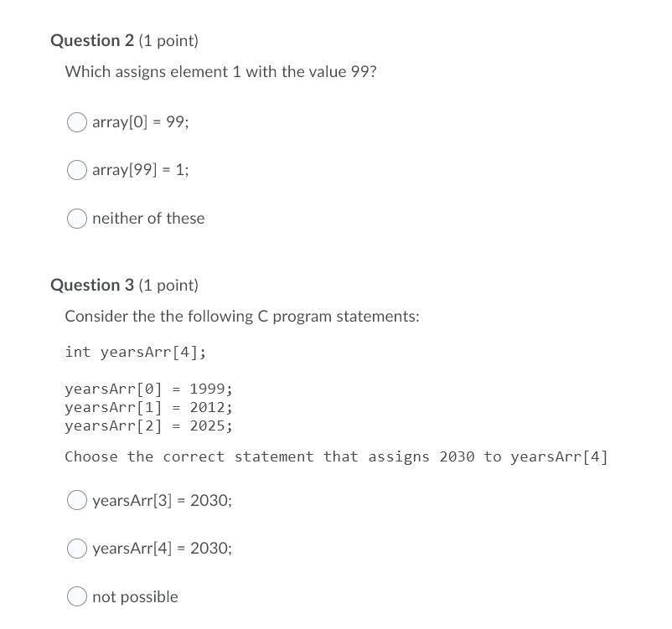Click the "Question 2 (1 point)" heading
This screenshot has height=629, width=672.
[x=124, y=40]
